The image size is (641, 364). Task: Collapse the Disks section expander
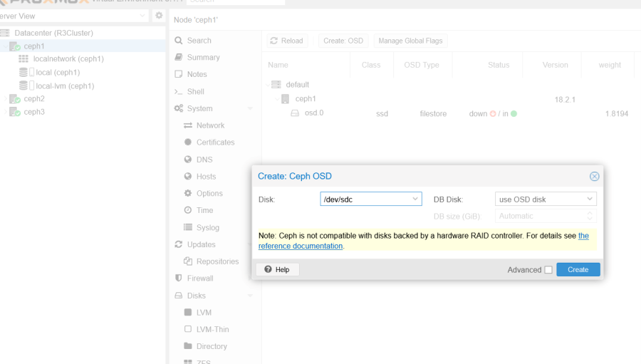[250, 296]
